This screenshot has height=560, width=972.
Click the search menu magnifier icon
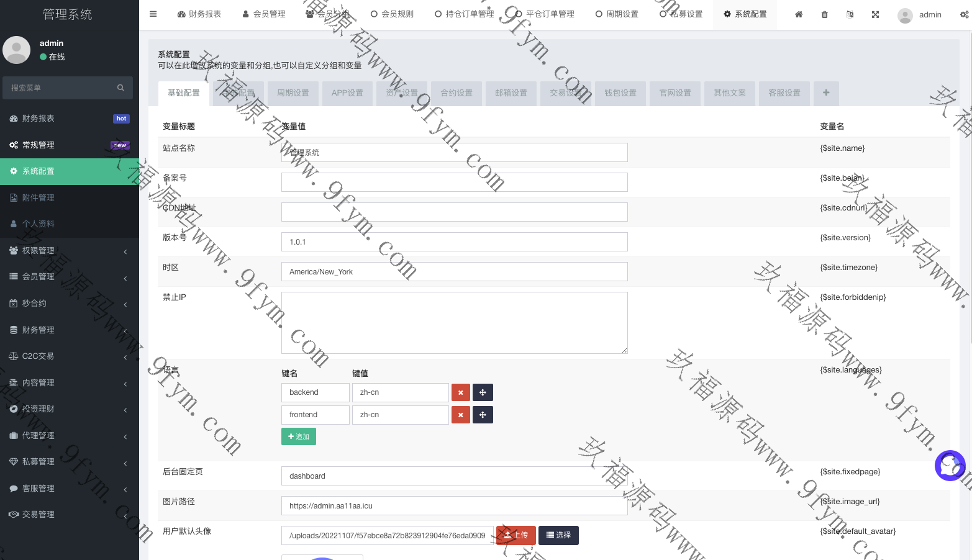[x=120, y=88]
